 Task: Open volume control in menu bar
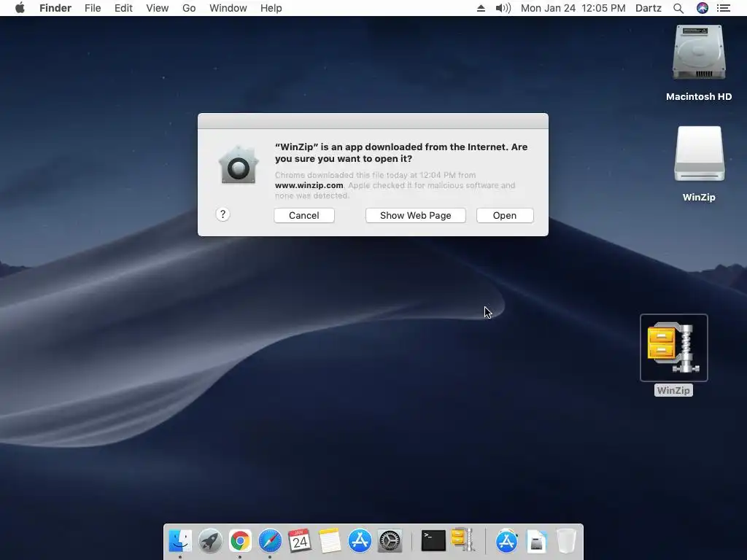pos(503,8)
